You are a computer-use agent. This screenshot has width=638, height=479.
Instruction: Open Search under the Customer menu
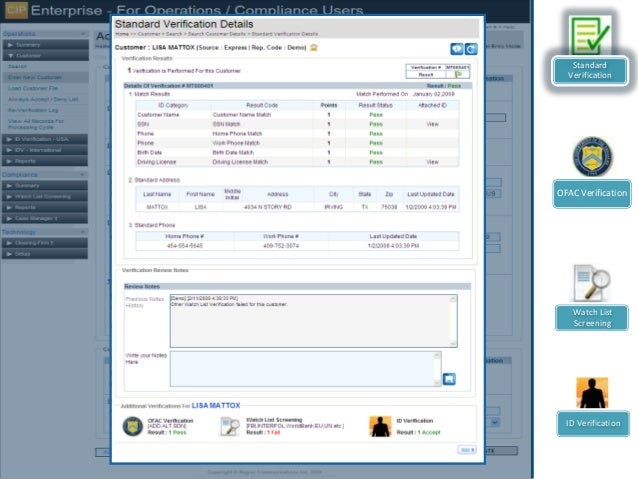point(17,66)
